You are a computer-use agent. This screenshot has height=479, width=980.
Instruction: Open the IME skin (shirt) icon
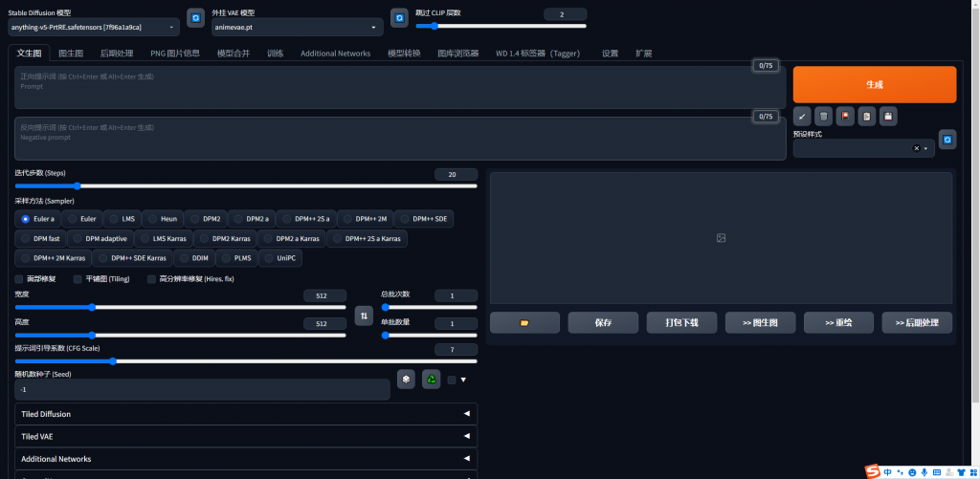click(961, 472)
